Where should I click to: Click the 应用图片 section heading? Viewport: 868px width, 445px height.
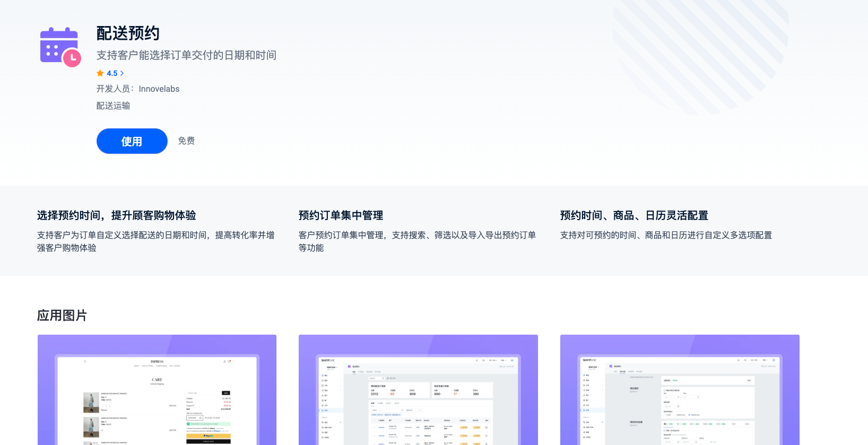62,316
